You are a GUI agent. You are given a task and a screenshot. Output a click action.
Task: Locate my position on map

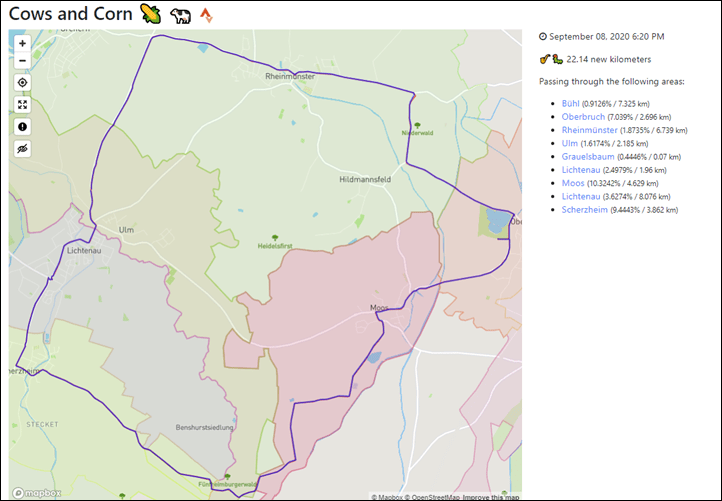22,83
